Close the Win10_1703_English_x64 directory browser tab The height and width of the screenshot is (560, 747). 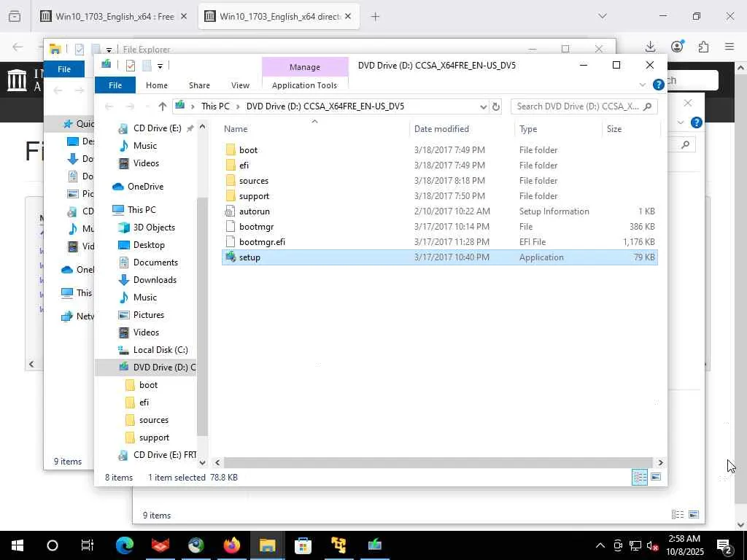click(348, 17)
